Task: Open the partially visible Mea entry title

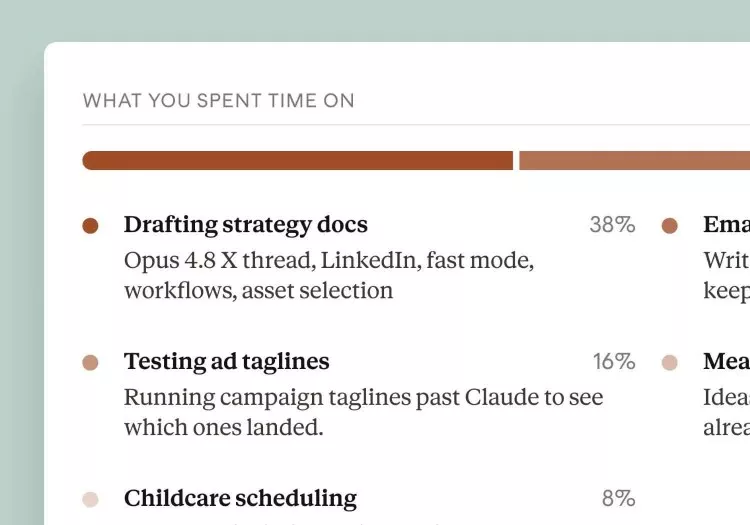Action: (727, 361)
